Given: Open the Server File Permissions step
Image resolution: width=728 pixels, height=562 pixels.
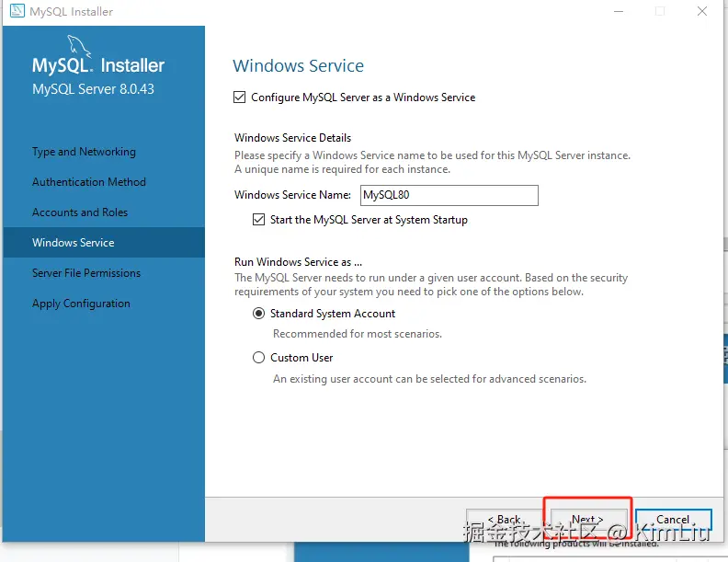Looking at the screenshot, I should pyautogui.click(x=86, y=273).
